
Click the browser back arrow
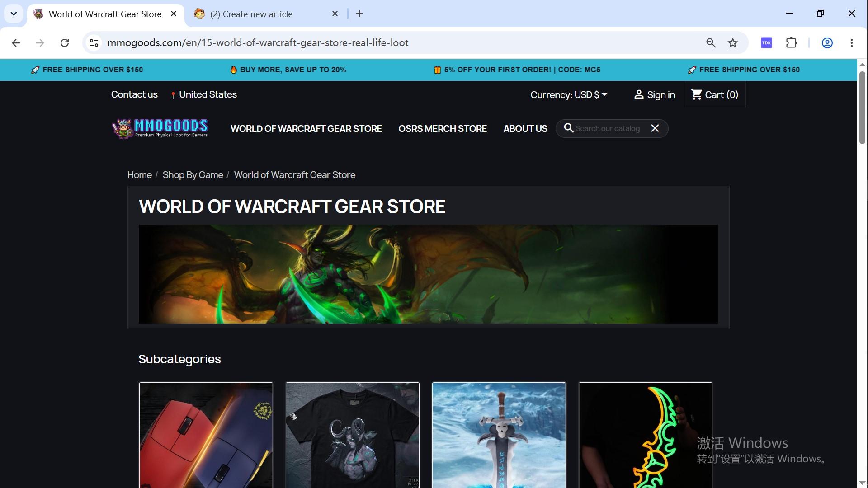16,43
